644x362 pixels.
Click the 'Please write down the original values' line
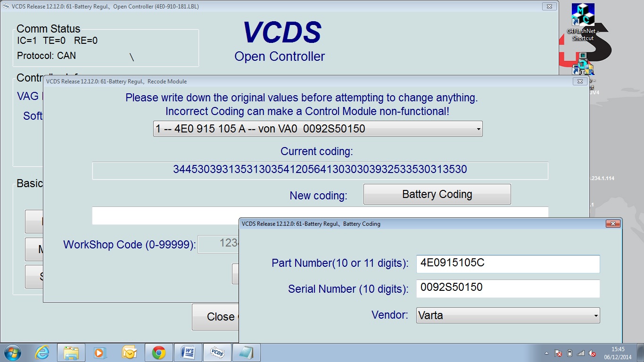[x=301, y=98]
